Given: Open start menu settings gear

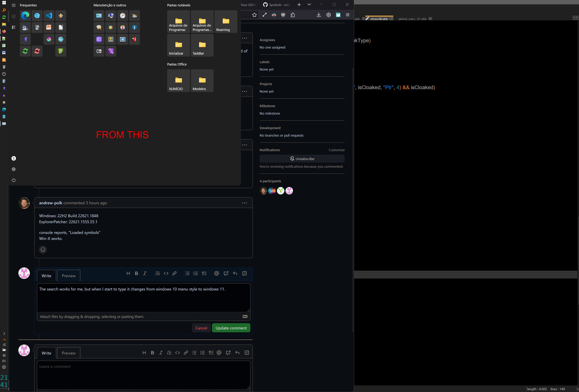Looking at the screenshot, I should coord(14,169).
